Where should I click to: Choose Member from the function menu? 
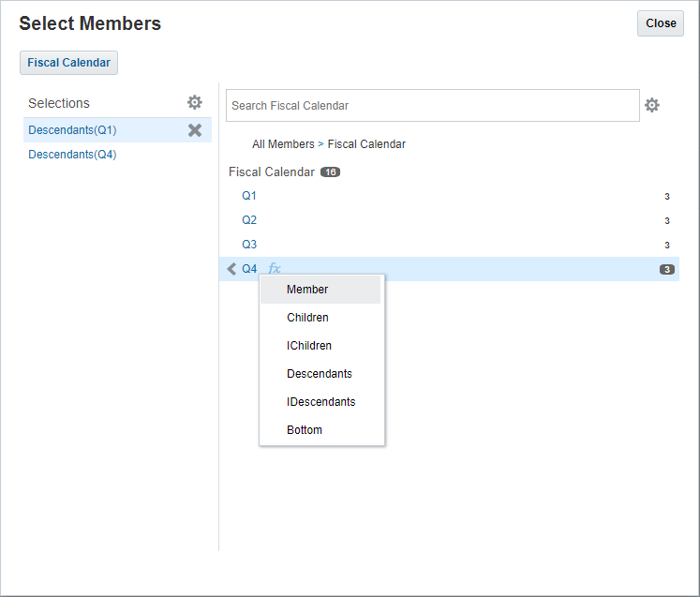coord(320,290)
